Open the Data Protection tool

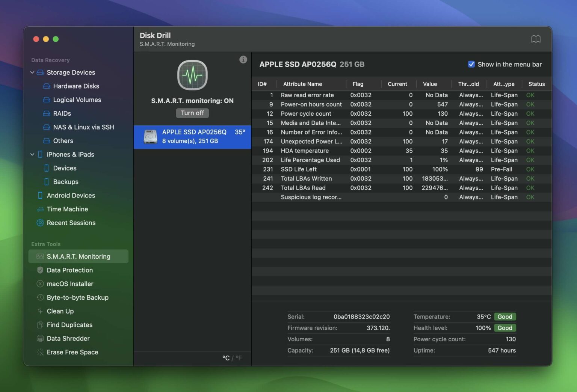[69, 270]
